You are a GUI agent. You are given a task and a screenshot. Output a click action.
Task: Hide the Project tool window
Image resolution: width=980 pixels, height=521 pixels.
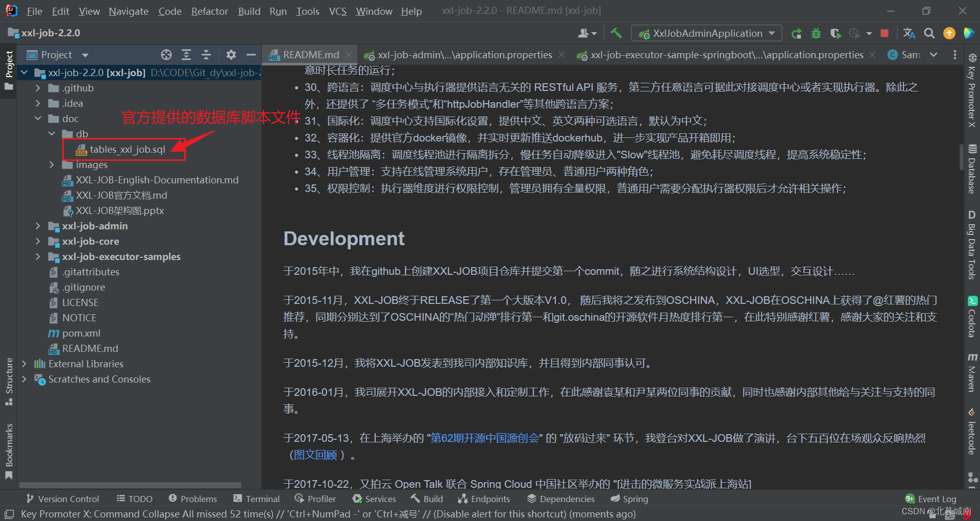pyautogui.click(x=251, y=55)
